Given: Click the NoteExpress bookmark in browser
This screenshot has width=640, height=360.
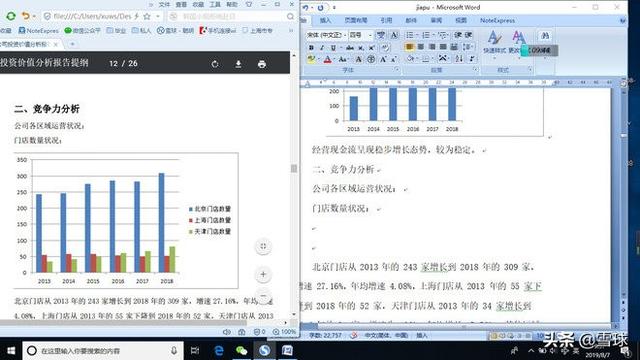Looking at the screenshot, I should tap(39, 31).
